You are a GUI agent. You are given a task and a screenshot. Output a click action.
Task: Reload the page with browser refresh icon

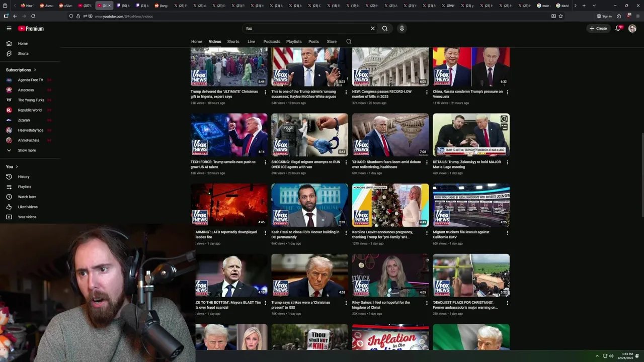(33, 16)
